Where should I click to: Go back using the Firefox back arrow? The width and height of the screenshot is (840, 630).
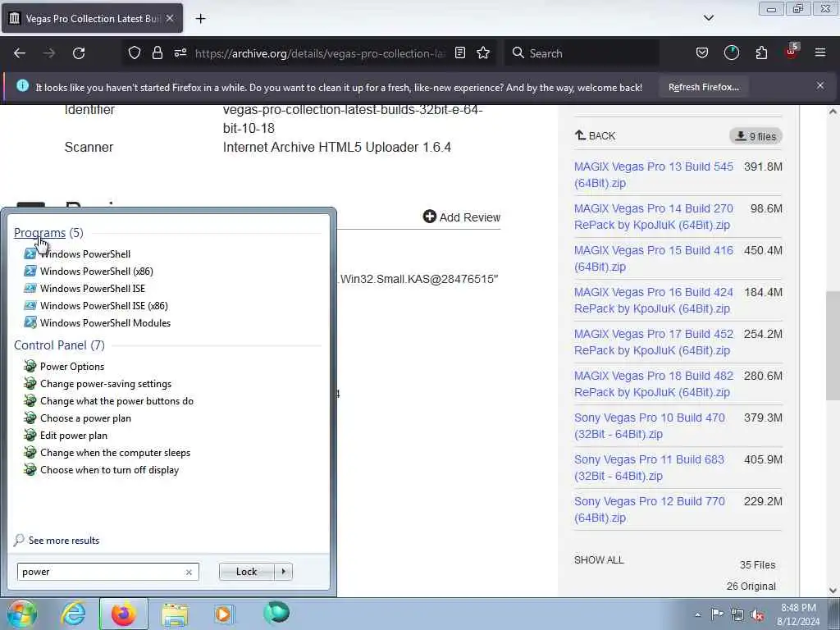[x=20, y=53]
